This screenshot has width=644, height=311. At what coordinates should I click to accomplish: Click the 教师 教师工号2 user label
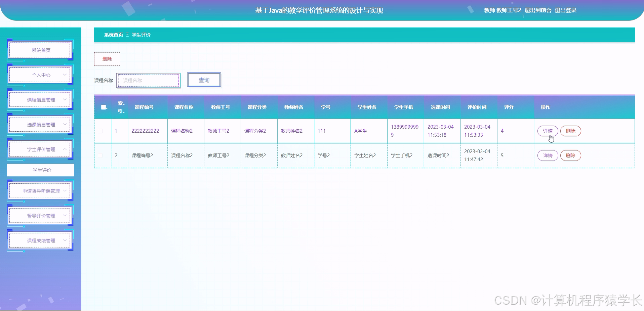click(x=502, y=10)
